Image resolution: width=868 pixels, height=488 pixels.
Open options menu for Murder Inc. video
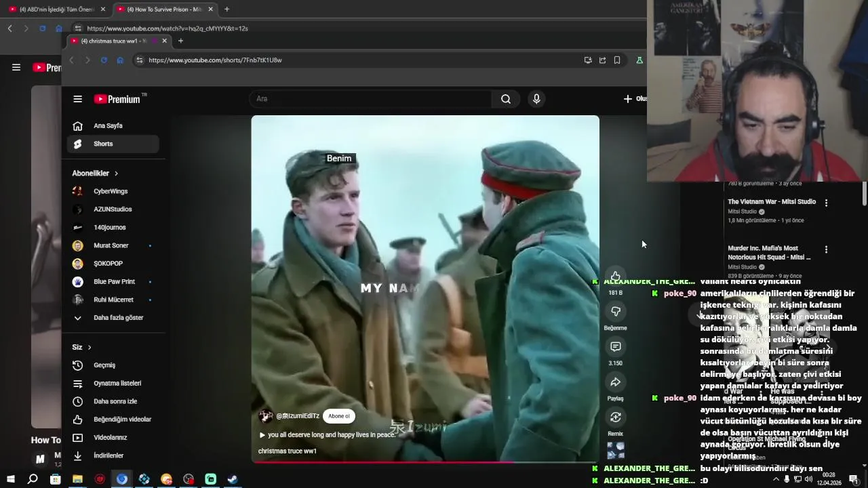click(x=826, y=249)
